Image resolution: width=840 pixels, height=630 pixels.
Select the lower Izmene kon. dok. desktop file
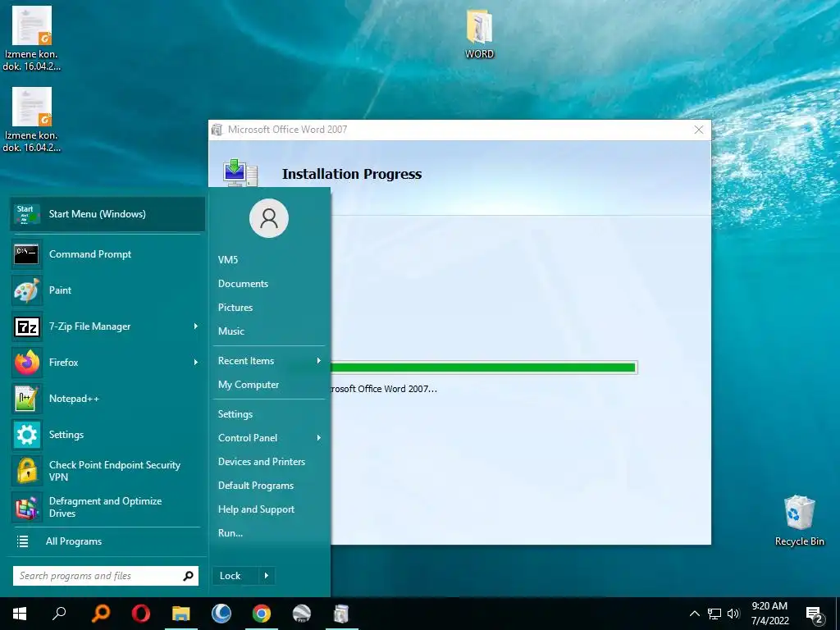[x=32, y=120]
